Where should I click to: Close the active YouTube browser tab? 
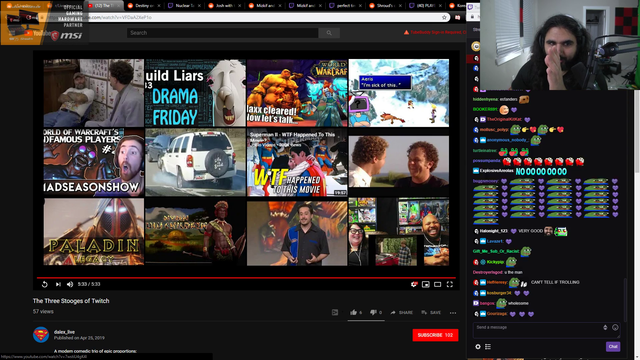119,6
